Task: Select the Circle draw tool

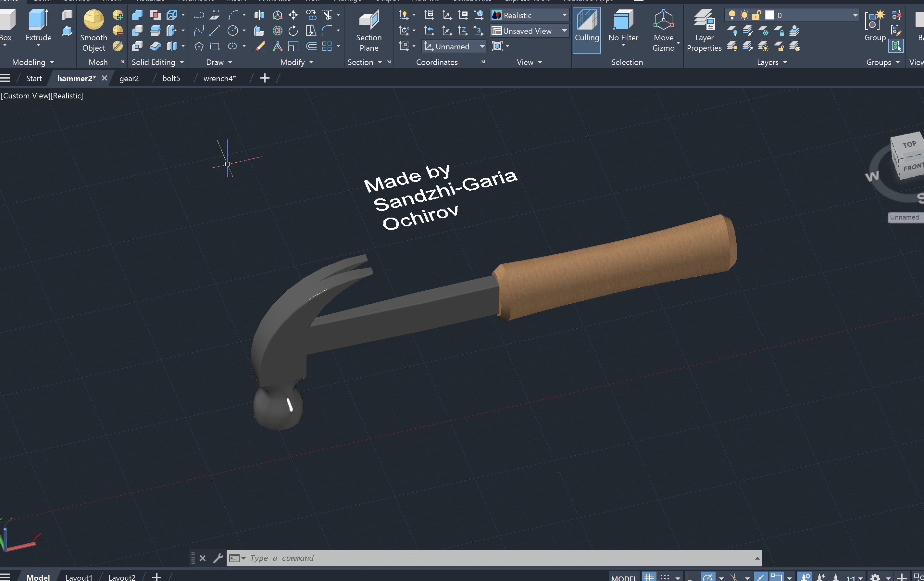Action: point(232,31)
